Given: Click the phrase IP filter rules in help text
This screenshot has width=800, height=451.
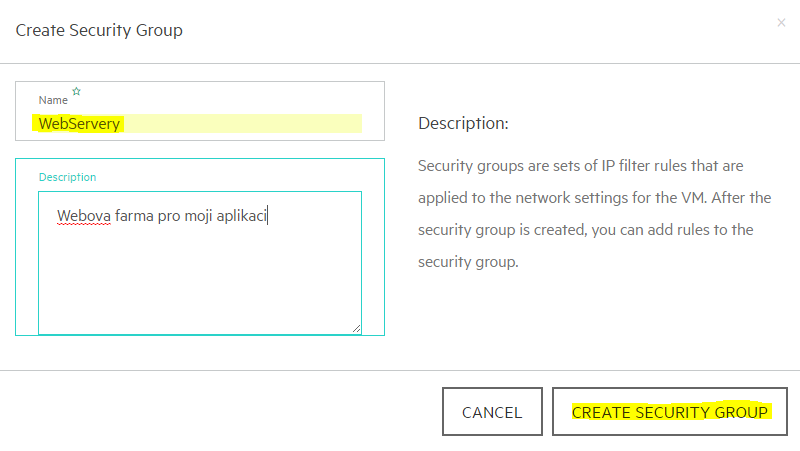Looking at the screenshot, I should [644, 166].
